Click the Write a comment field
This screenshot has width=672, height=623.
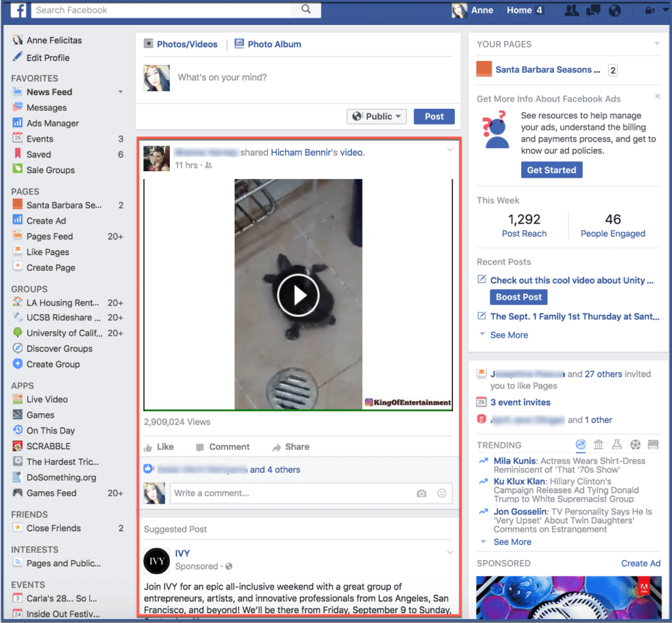(262, 493)
